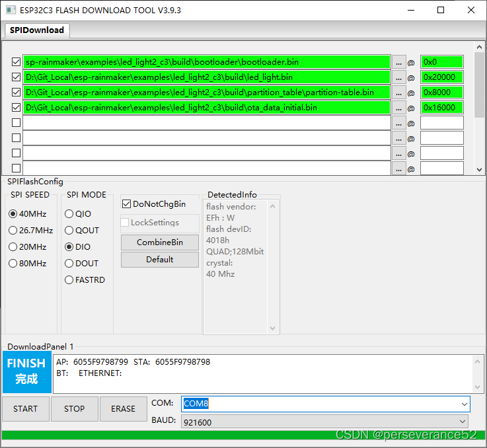Screen dimensions: 487x448
Task: Tick the checkbox of the fifth empty file row
Action: (x=16, y=123)
